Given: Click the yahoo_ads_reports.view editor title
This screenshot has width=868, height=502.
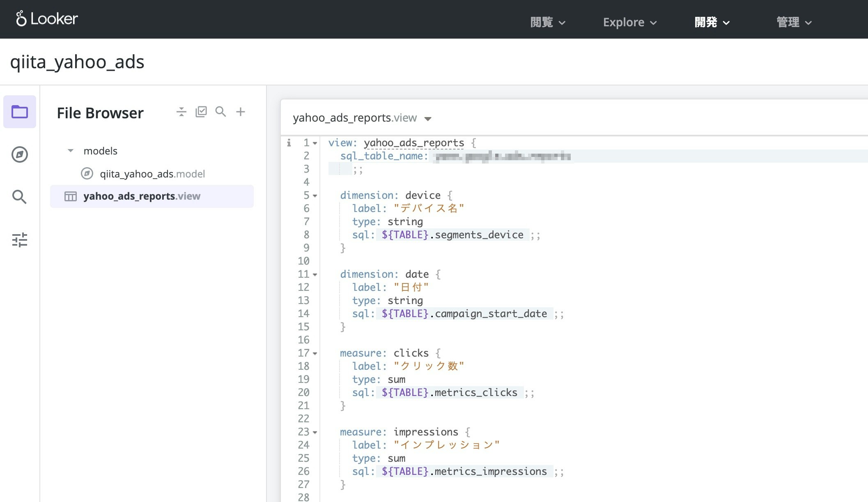Looking at the screenshot, I should [355, 118].
